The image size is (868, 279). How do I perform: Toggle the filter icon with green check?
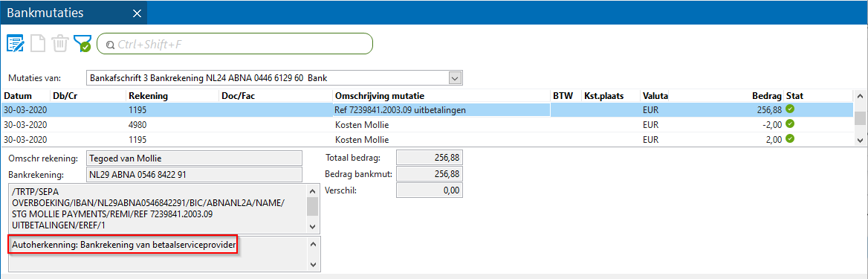(82, 44)
